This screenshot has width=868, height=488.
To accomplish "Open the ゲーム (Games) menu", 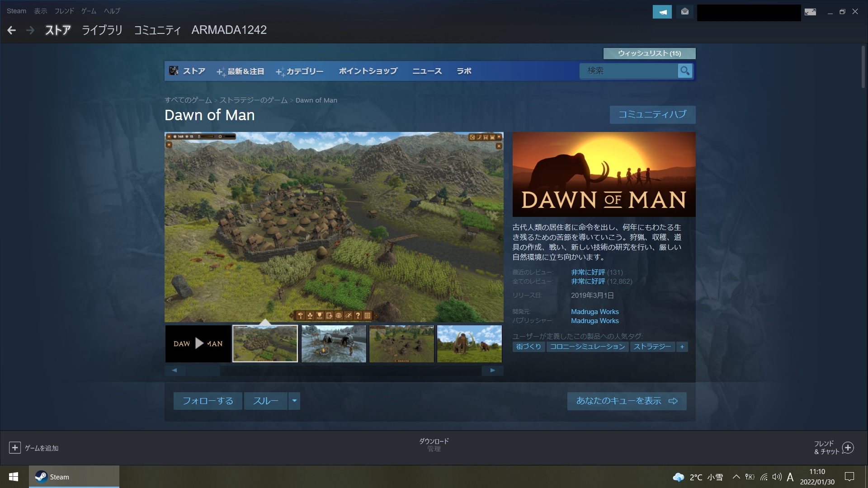I will tap(89, 11).
